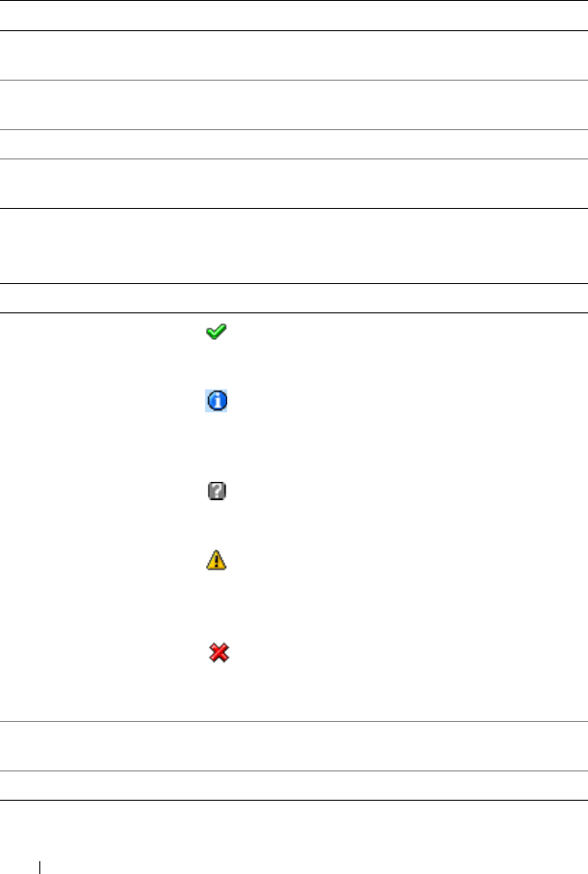The height and width of the screenshot is (874, 588).
Task: Select the thin header row above checkmark icon
Action: click(x=294, y=299)
